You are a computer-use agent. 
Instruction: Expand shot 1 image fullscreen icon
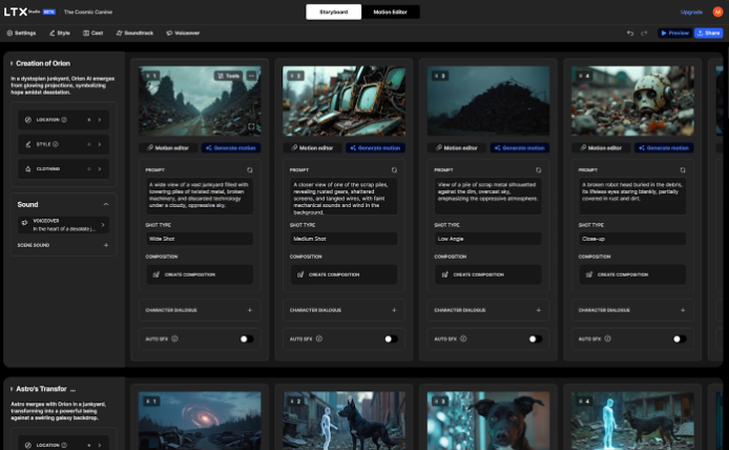point(251,126)
